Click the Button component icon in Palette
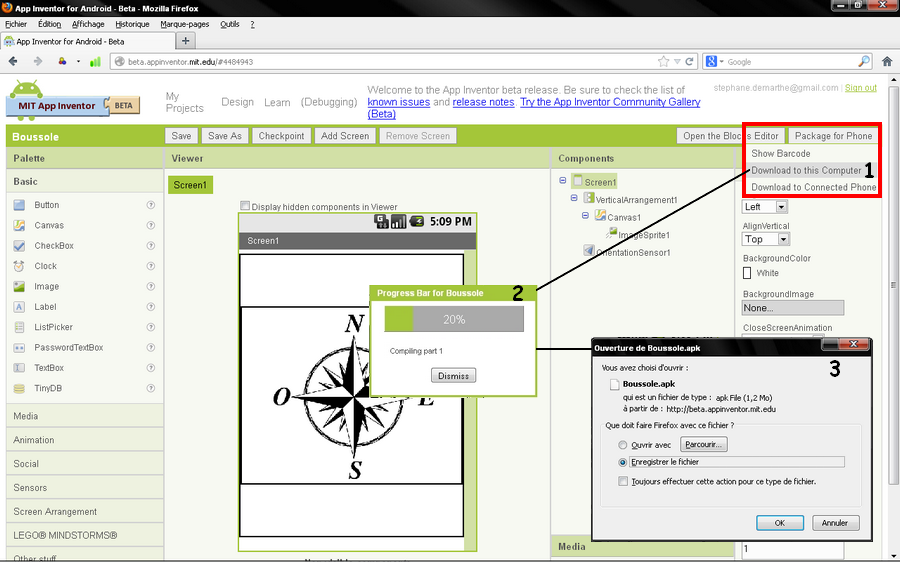This screenshot has width=900, height=562. click(19, 205)
